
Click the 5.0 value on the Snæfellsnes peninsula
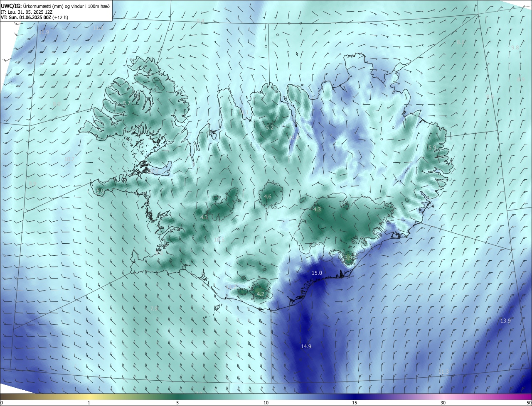pos(100,191)
